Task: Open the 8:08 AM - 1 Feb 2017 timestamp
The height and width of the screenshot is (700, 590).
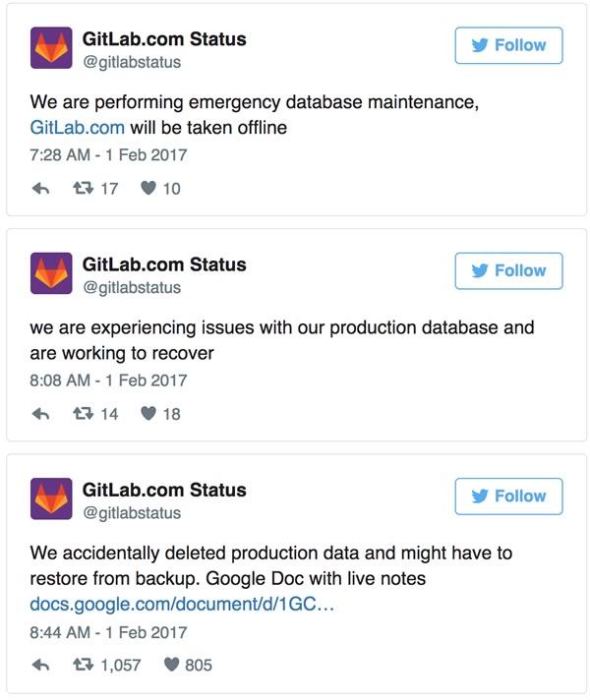Action: pyautogui.click(x=108, y=379)
